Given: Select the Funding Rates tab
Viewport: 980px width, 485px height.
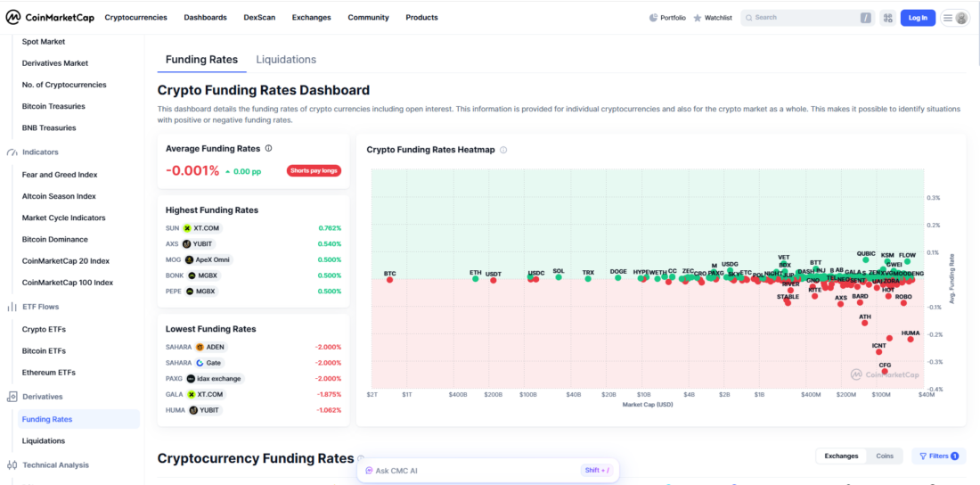Looking at the screenshot, I should 202,60.
